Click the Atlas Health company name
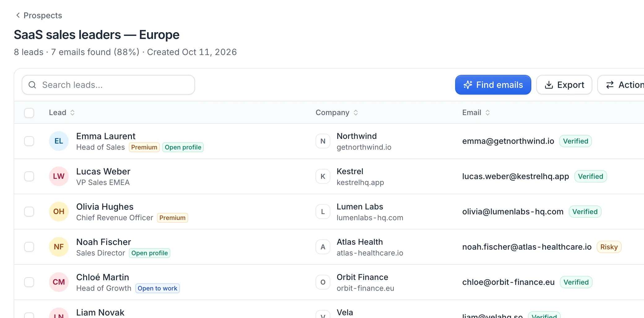Viewport: 644px width, 318px height. (360, 242)
